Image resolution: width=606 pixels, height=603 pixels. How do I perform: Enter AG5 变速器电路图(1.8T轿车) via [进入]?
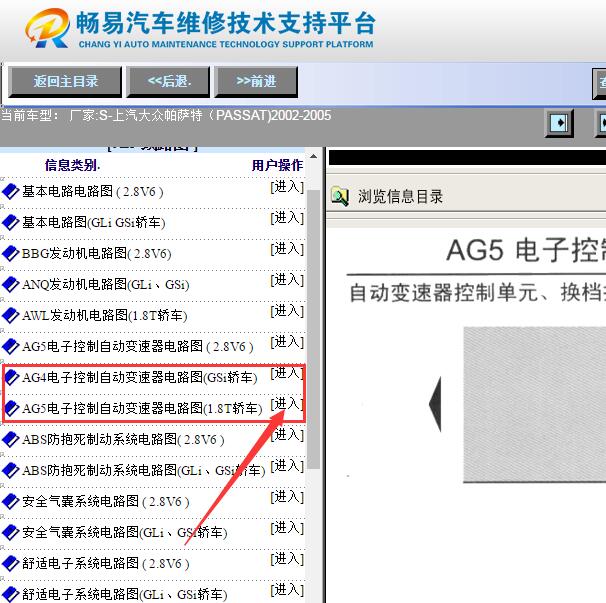pyautogui.click(x=287, y=404)
